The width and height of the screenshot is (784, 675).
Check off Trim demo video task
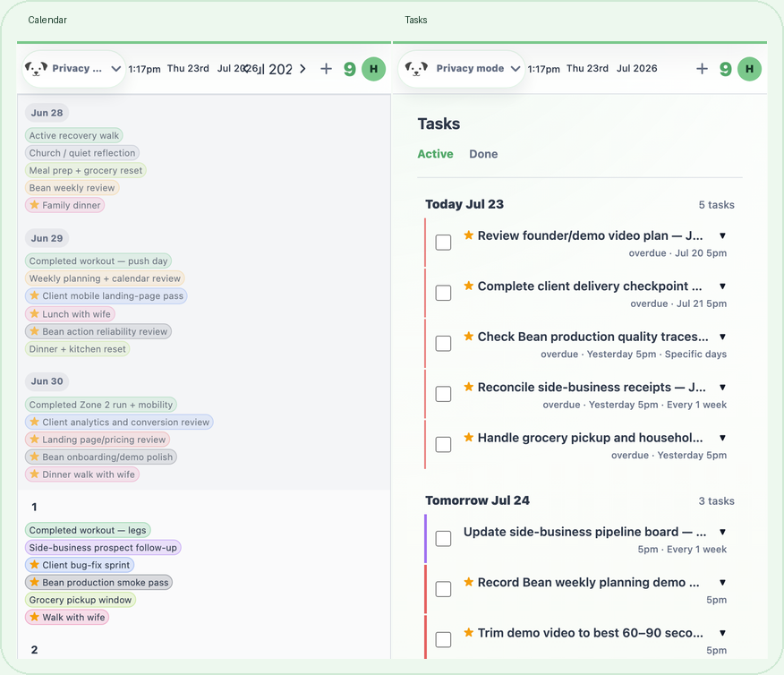[x=444, y=639]
